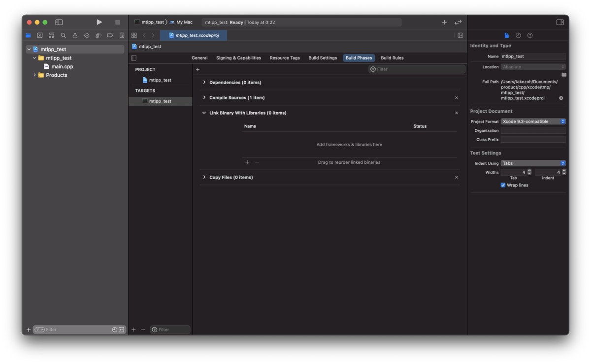The height and width of the screenshot is (364, 591).
Task: Expand the Compile Sources phase
Action: coord(204,97)
